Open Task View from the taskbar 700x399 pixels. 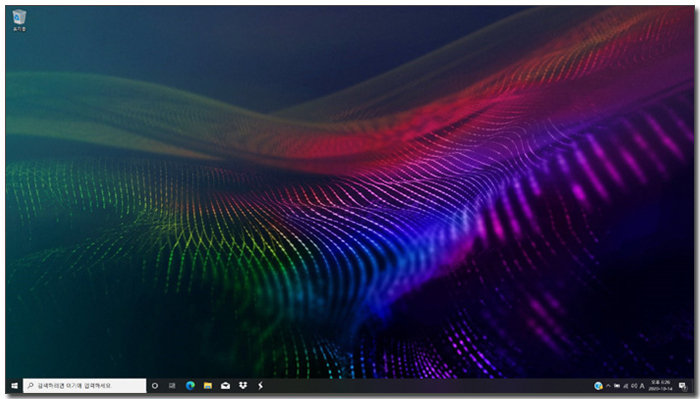pyautogui.click(x=172, y=386)
